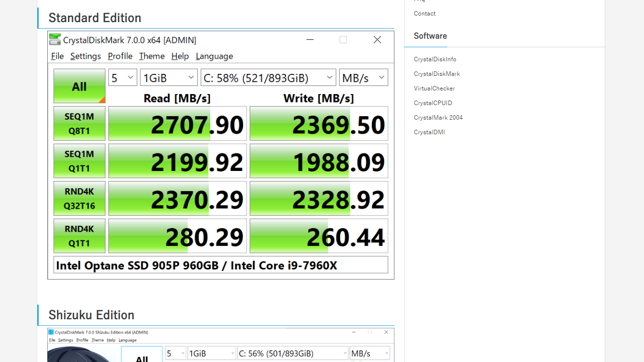This screenshot has height=362, width=644.
Task: Open the File menu
Action: point(57,56)
